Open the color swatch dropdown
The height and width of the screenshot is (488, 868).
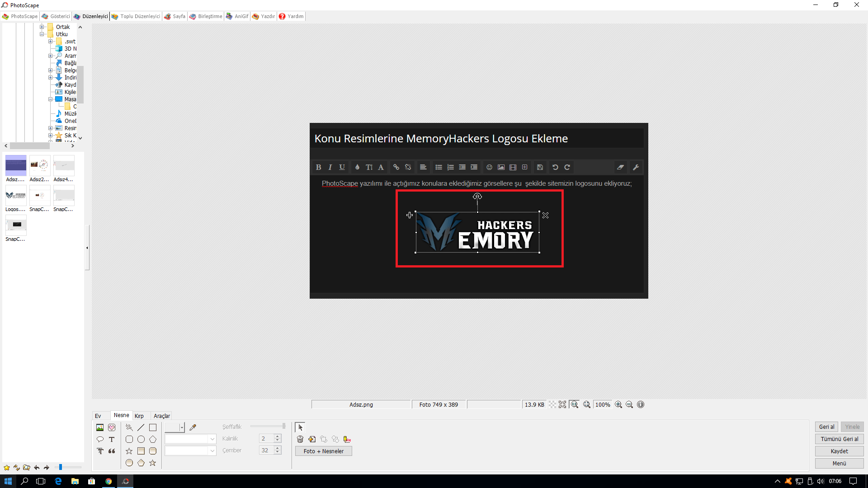click(182, 427)
